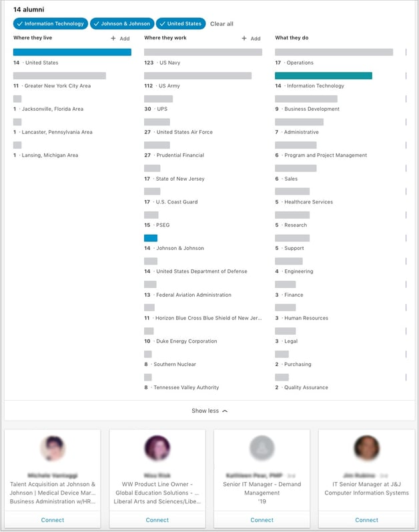Open the first alumni profile photo
The height and width of the screenshot is (532, 419).
coord(53,449)
